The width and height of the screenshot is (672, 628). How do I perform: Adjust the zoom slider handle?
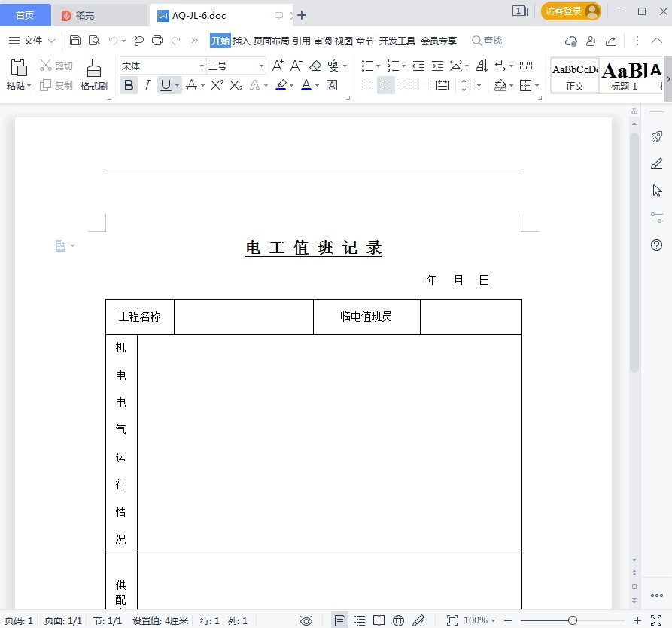pos(573,620)
